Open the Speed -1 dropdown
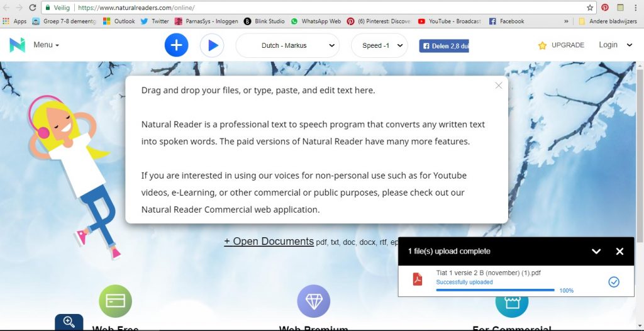644x331 pixels. 379,46
